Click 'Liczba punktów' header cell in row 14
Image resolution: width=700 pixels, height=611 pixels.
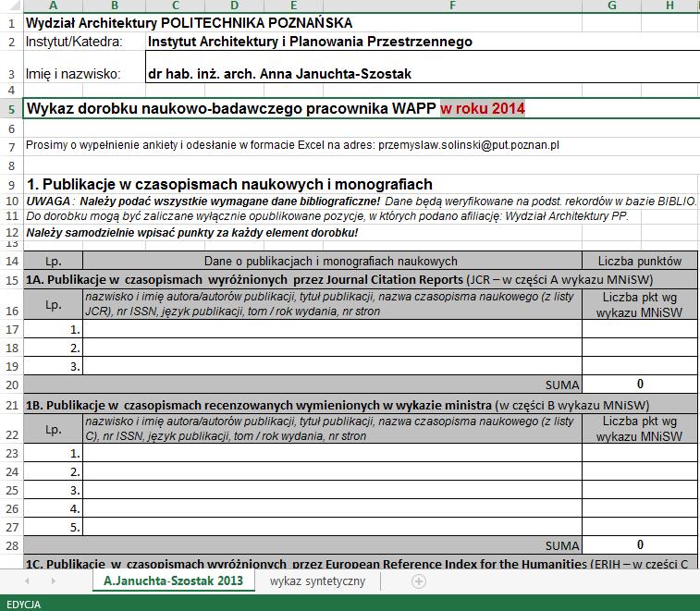(640, 261)
